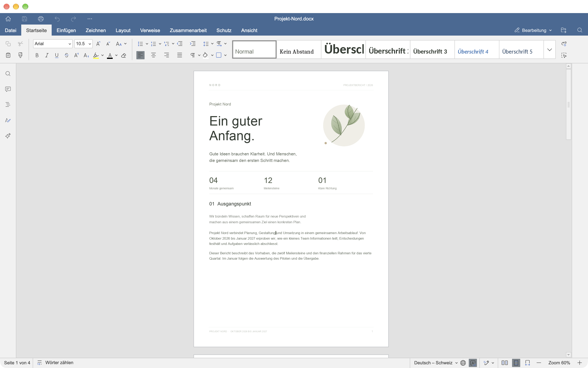Toggle spell checking in status bar
Viewport: 588px width, 368px height.
473,363
